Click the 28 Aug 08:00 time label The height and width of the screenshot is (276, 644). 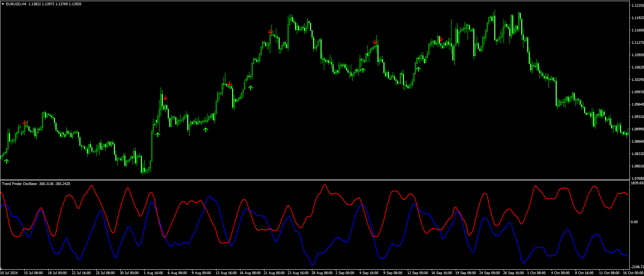[322, 273]
